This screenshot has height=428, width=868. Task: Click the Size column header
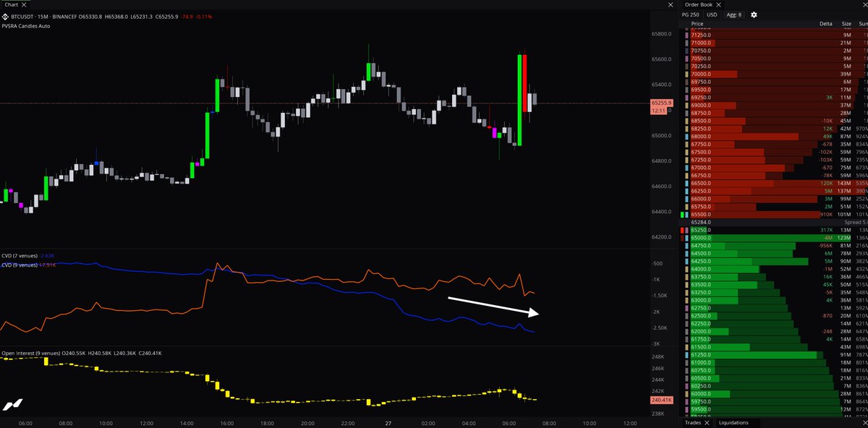(846, 24)
